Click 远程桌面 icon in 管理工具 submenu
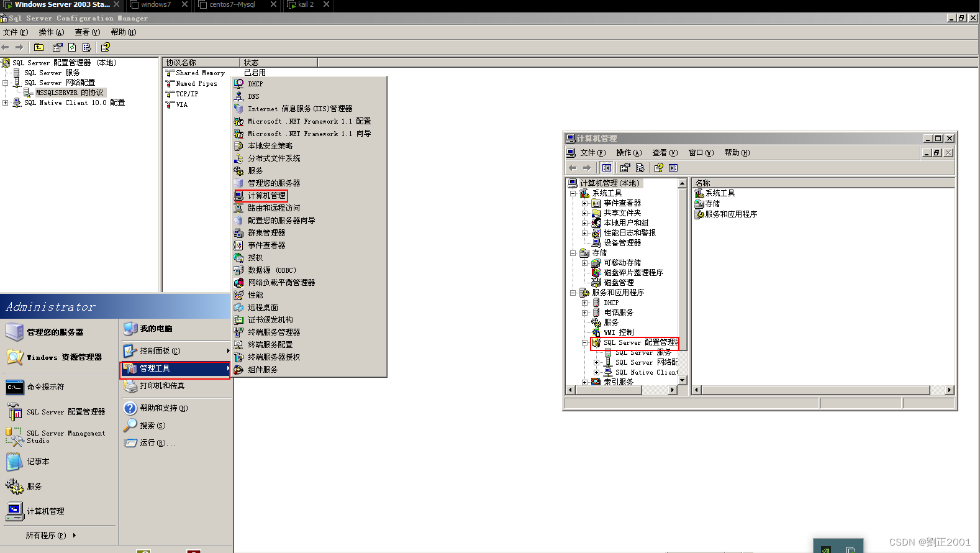 (x=238, y=308)
